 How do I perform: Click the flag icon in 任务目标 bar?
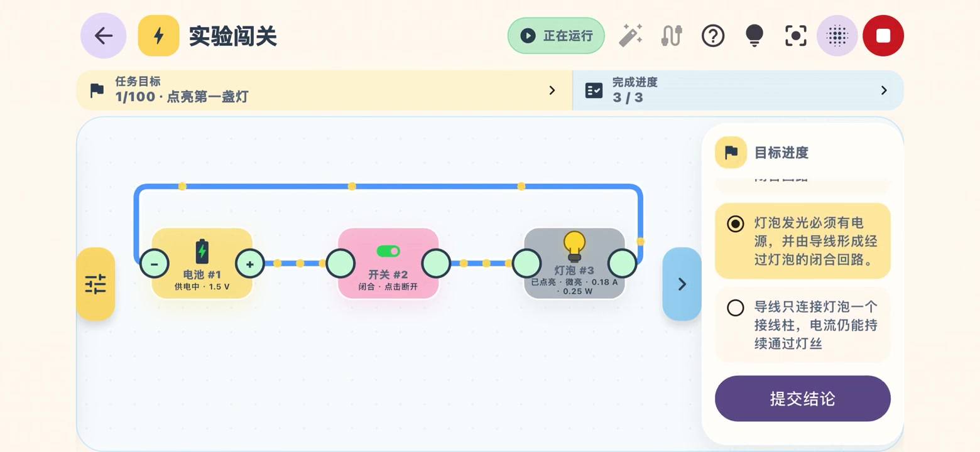tap(97, 90)
